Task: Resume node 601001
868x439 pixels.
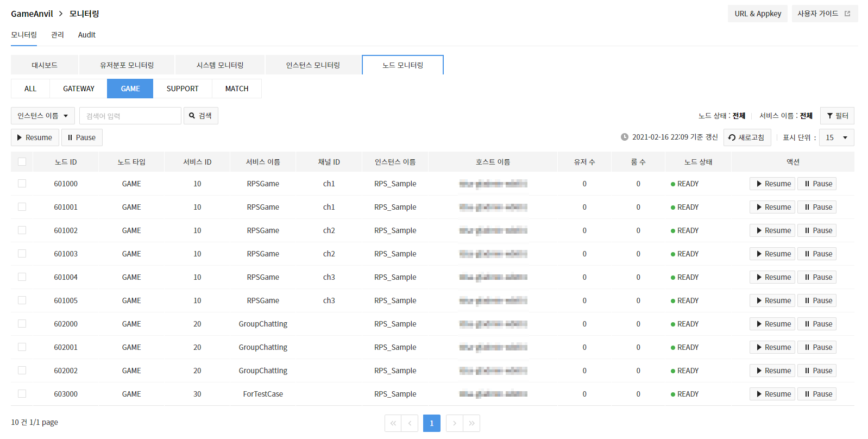Action: click(772, 207)
